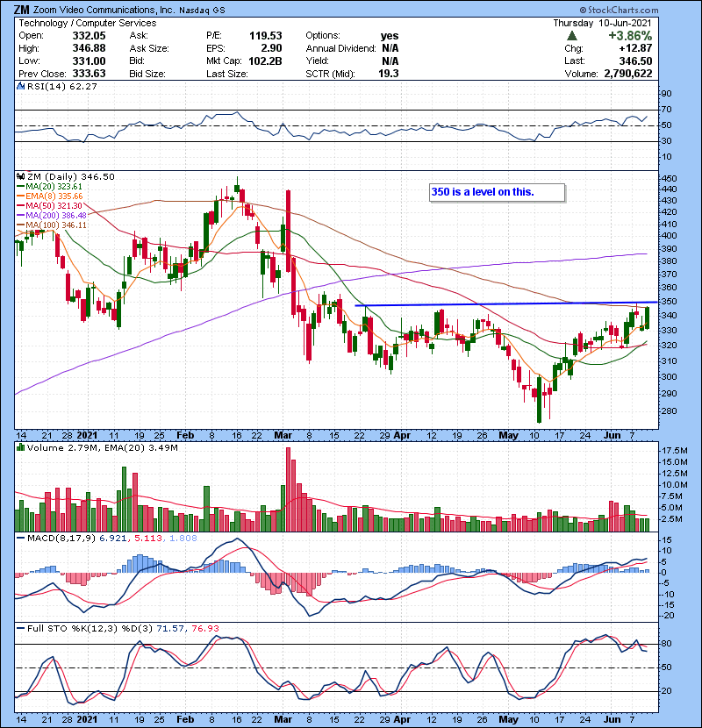Click the MACD(8,17,9) indicator label
This screenshot has height=728, width=702.
coord(61,539)
